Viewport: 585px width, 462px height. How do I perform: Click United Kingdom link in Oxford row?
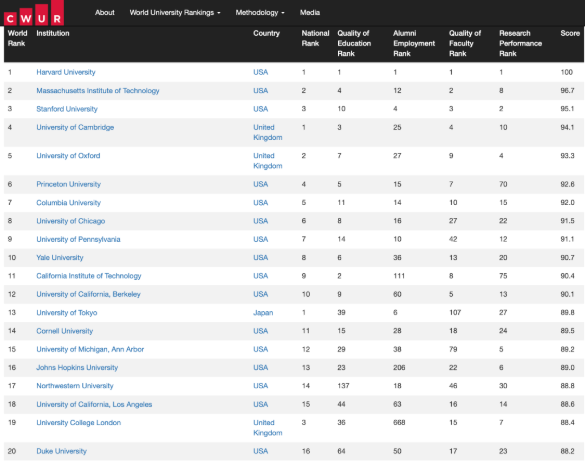tap(268, 161)
